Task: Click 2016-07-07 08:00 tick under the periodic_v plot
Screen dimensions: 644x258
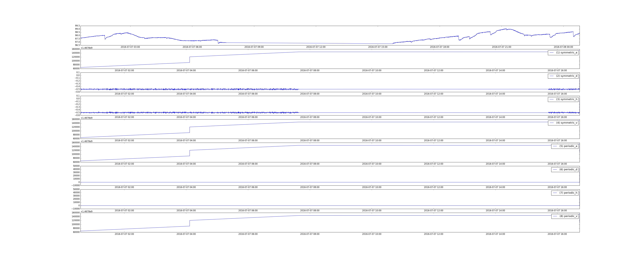Action: pos(310,234)
